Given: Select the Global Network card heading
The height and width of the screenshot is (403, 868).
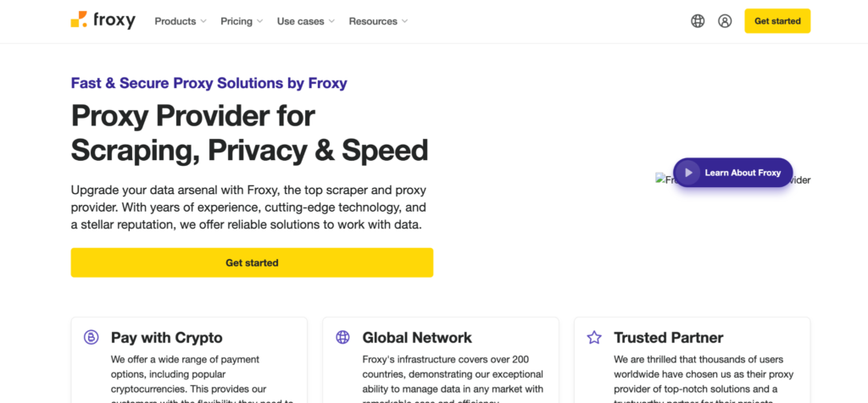Looking at the screenshot, I should (417, 338).
